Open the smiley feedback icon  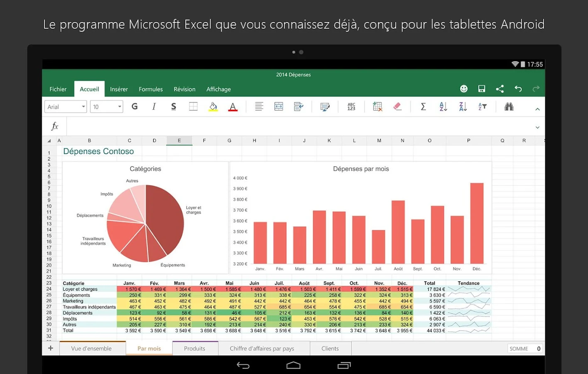pos(464,89)
